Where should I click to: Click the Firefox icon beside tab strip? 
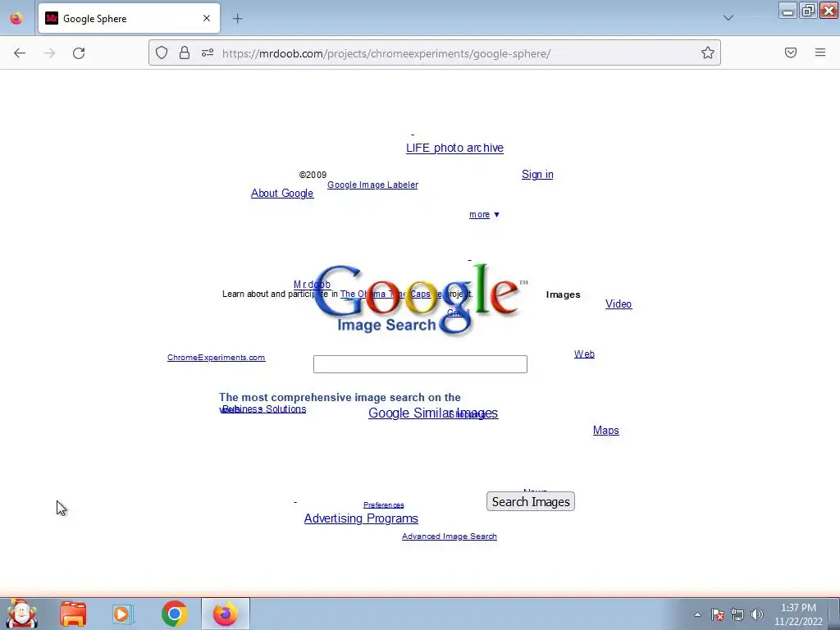[16, 18]
